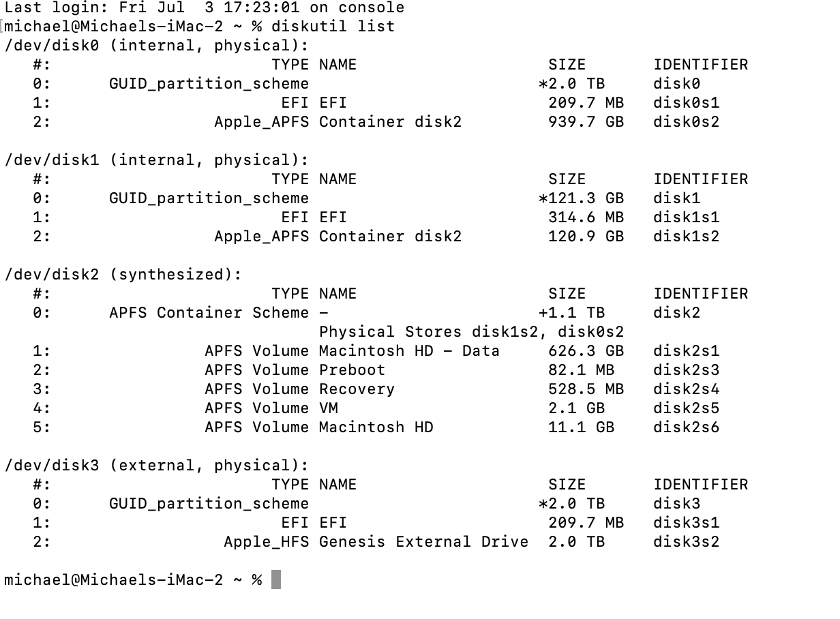Select identifier disk3s2 text
This screenshot has height=619, width=840.
687,542
